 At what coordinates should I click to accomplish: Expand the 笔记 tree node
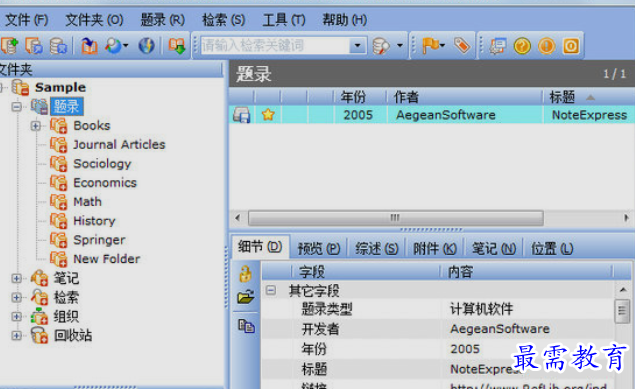[17, 278]
